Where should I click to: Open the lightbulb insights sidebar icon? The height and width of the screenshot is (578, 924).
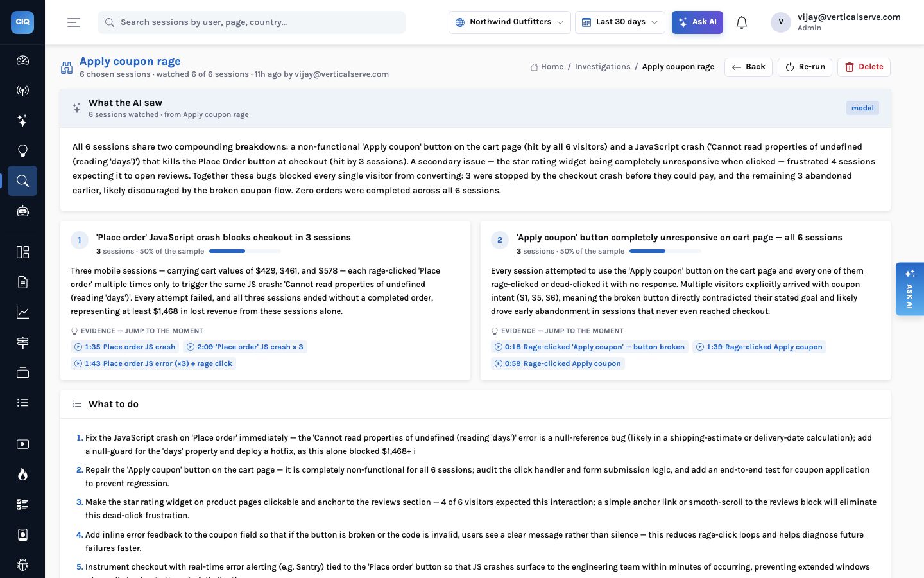(x=22, y=151)
